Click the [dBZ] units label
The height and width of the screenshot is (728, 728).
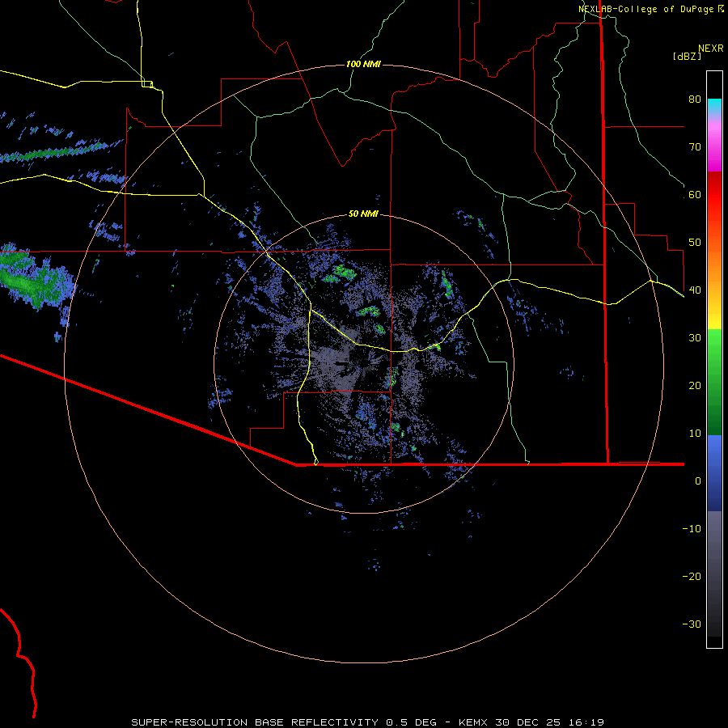[687, 56]
